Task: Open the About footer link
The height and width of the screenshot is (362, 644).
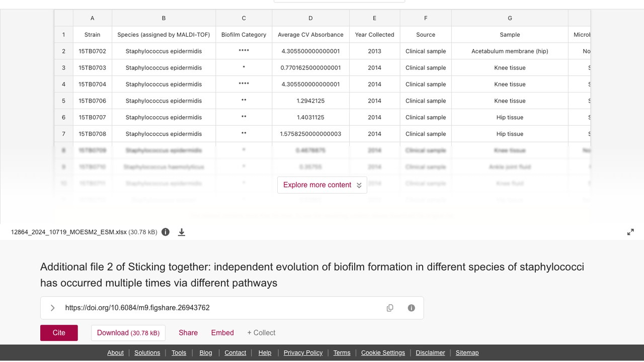Action: pos(115,352)
